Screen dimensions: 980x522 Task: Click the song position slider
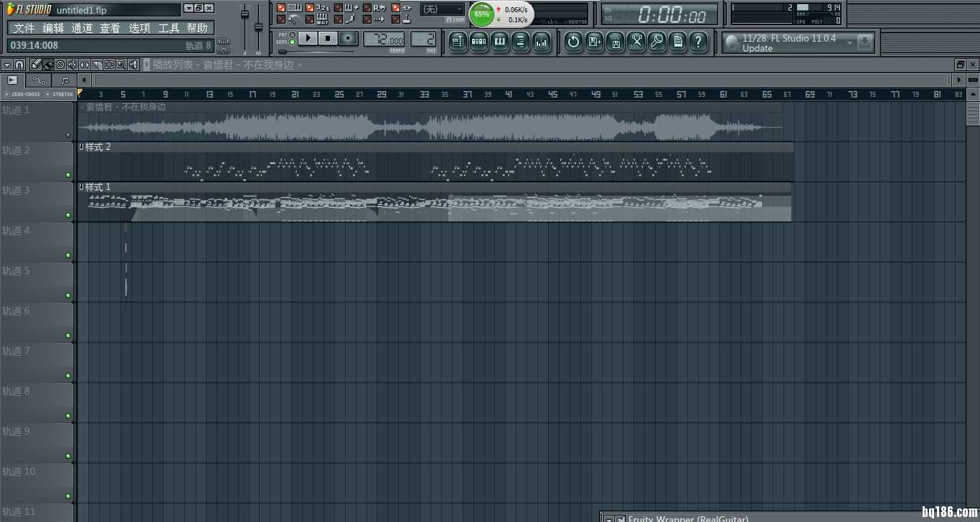click(x=316, y=52)
